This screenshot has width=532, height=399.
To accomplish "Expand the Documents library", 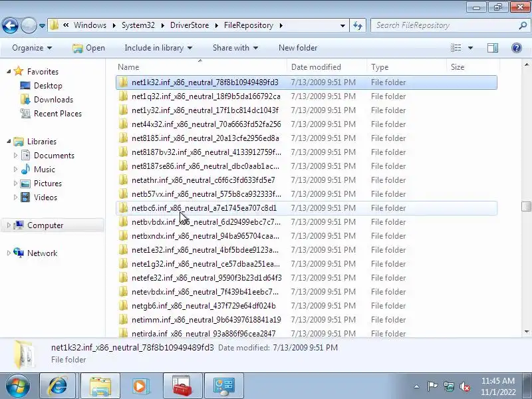I will 15,155.
